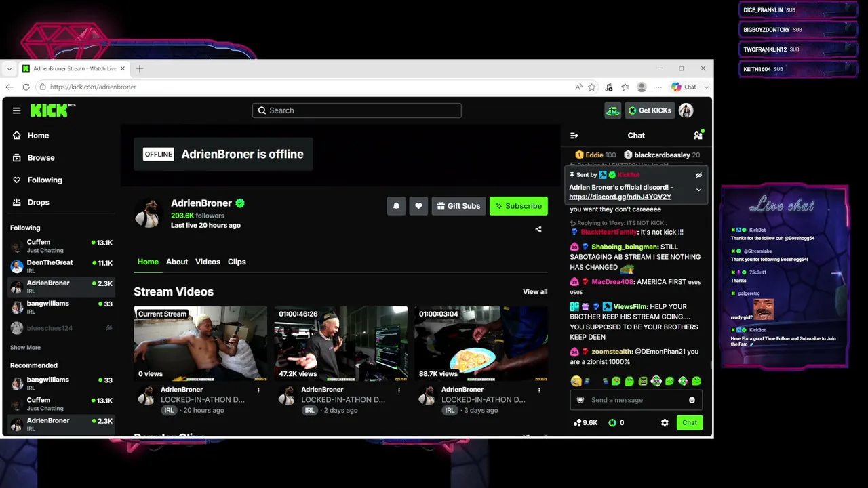
Task: Select the channel Home tab
Action: coord(148,262)
